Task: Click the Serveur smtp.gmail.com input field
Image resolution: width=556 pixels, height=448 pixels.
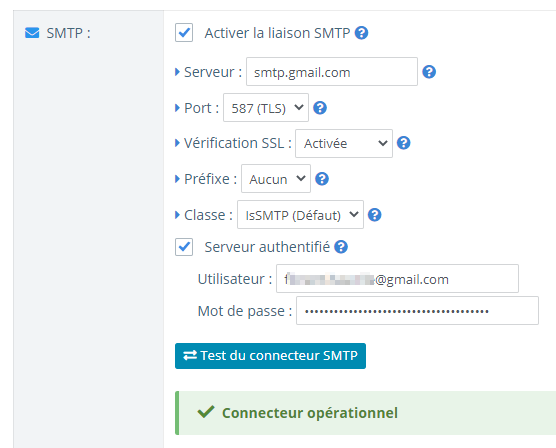Action: [x=332, y=72]
